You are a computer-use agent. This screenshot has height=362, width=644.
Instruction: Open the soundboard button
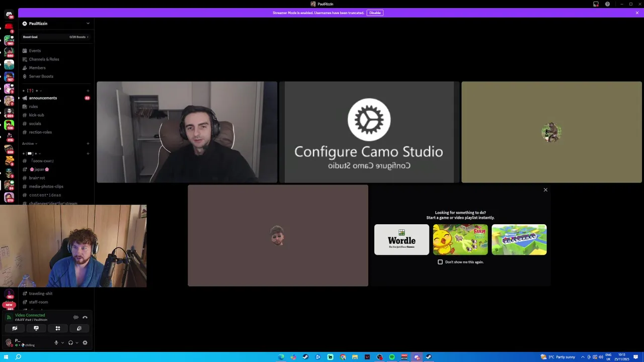click(x=79, y=328)
